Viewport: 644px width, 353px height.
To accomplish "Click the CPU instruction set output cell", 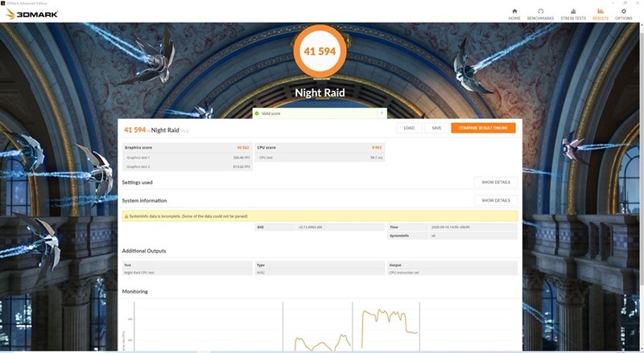I will tap(452, 273).
